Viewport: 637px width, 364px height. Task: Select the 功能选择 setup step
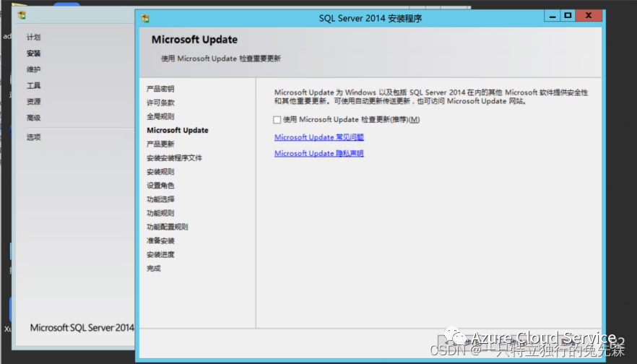(x=160, y=199)
